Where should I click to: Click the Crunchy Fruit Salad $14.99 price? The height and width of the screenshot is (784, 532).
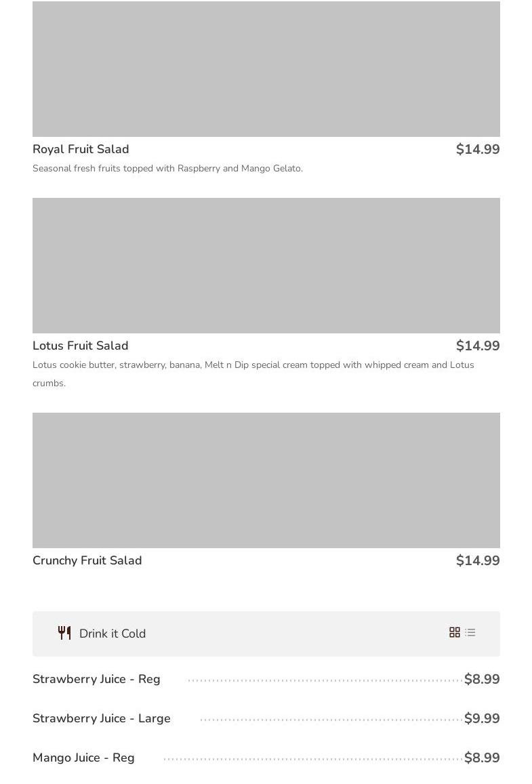pyautogui.click(x=478, y=560)
